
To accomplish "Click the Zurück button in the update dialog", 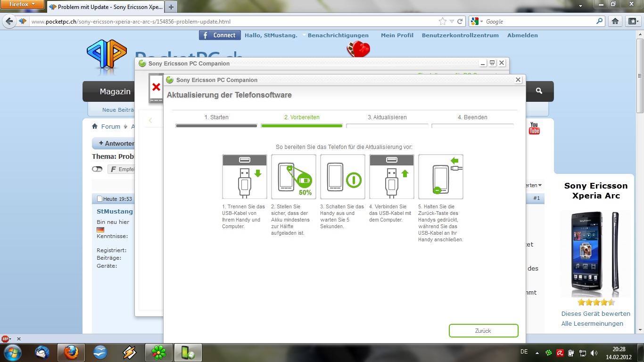I will tap(483, 331).
